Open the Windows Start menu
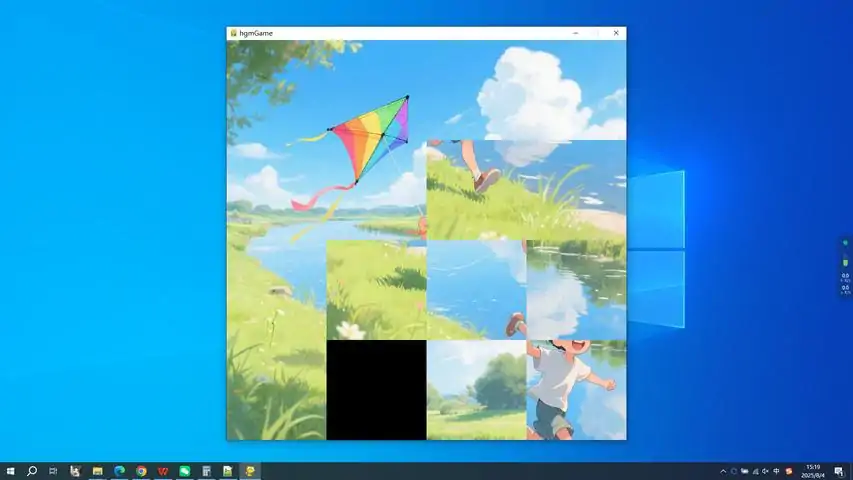Image resolution: width=853 pixels, height=480 pixels. pyautogui.click(x=10, y=471)
